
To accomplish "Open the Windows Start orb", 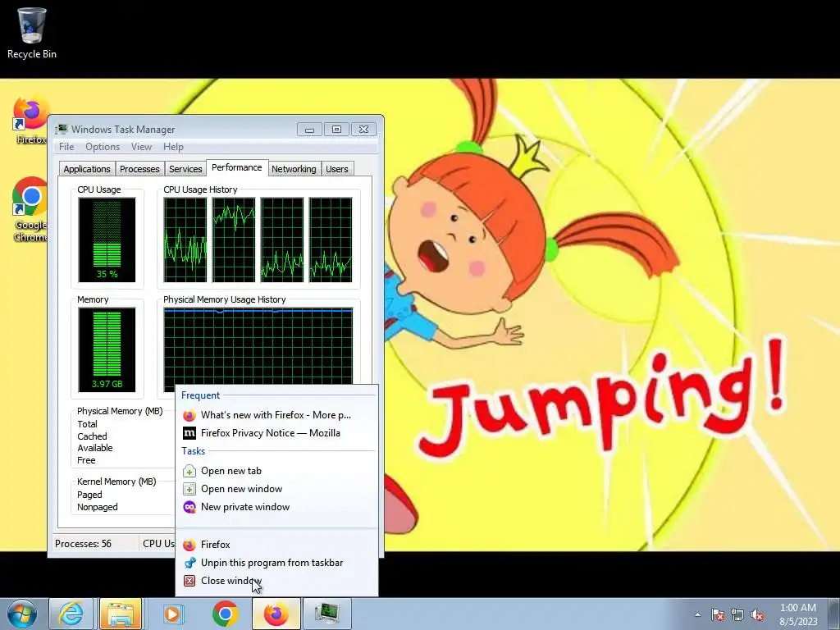I will (22, 614).
